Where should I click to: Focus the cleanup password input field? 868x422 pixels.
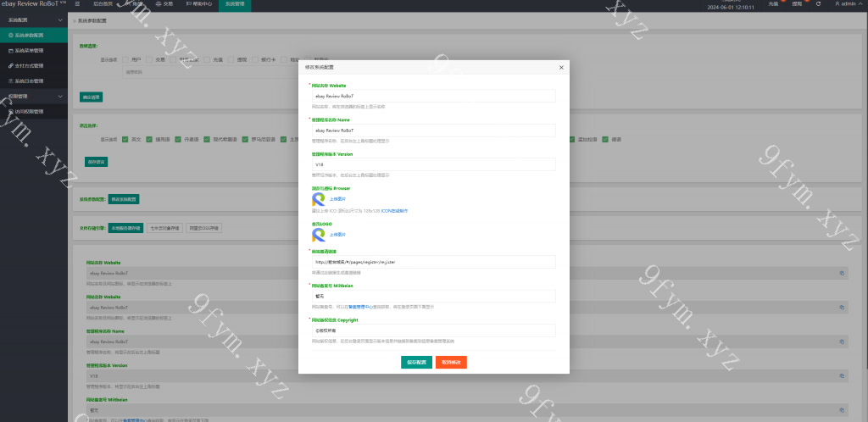tap(210, 72)
